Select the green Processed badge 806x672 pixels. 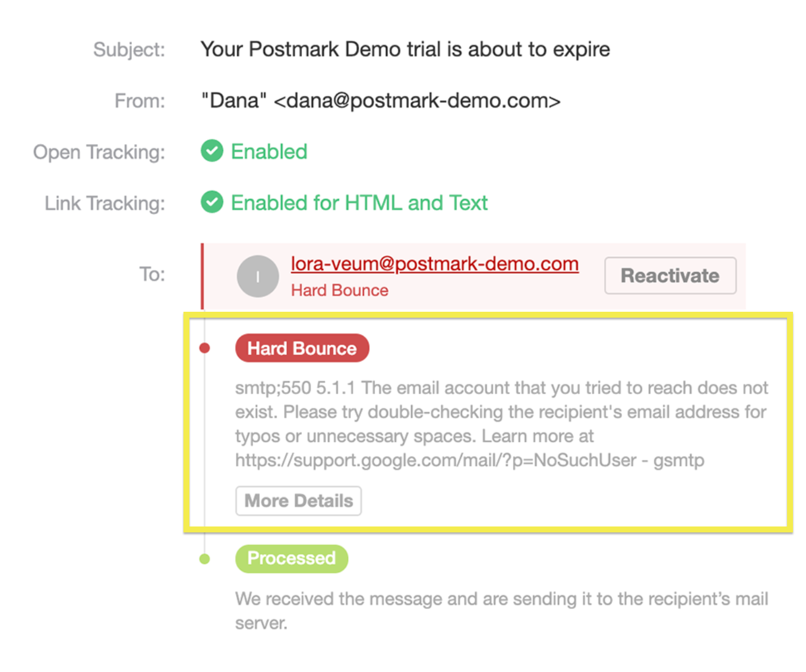pyautogui.click(x=291, y=558)
